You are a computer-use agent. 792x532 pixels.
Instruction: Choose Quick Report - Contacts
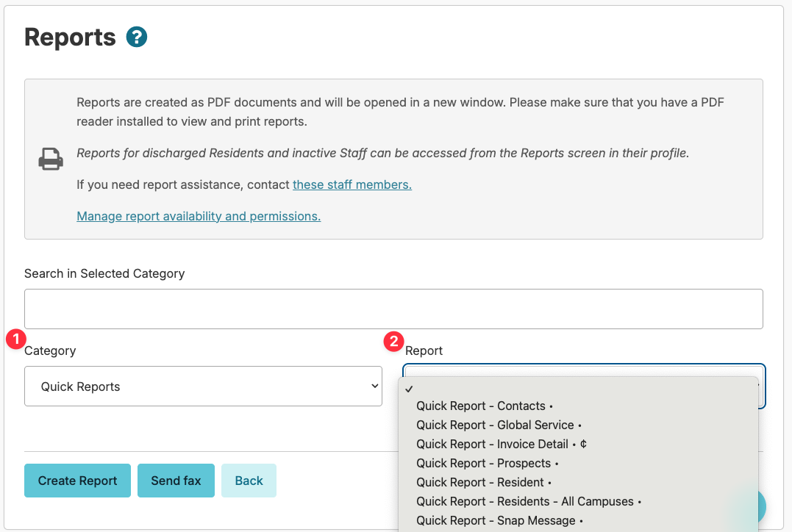click(578, 406)
